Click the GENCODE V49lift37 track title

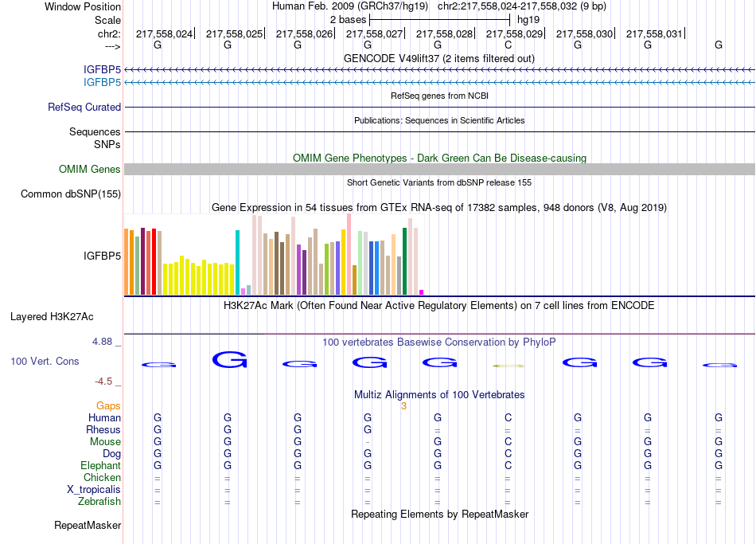[438, 59]
